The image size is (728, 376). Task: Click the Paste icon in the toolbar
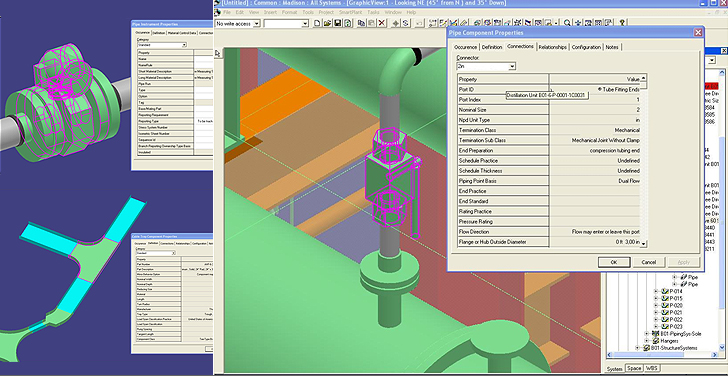[371, 23]
